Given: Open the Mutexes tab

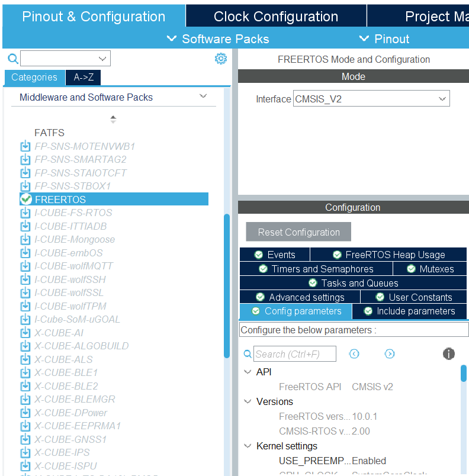Looking at the screenshot, I should tap(430, 269).
